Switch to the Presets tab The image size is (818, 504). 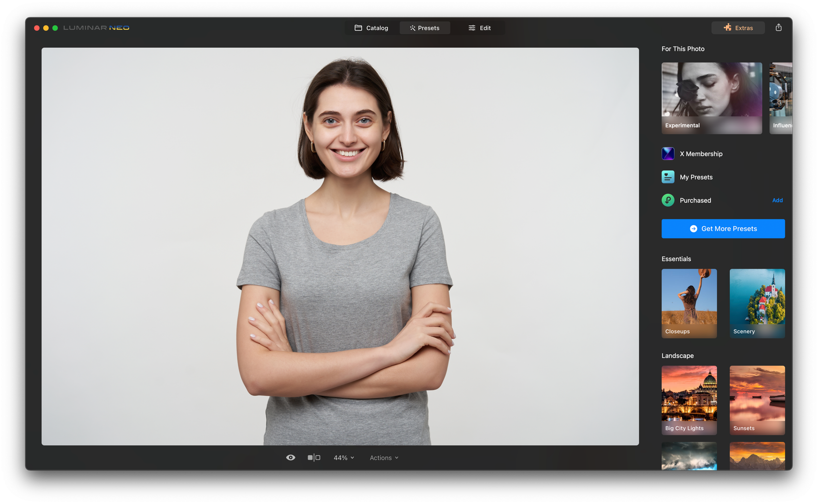click(x=425, y=28)
